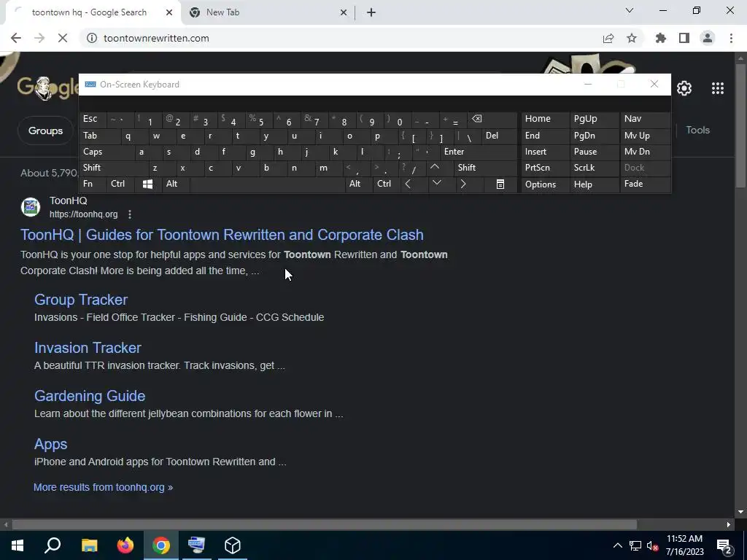
Task: Click the PrtScn key on the keyboard
Action: point(545,168)
